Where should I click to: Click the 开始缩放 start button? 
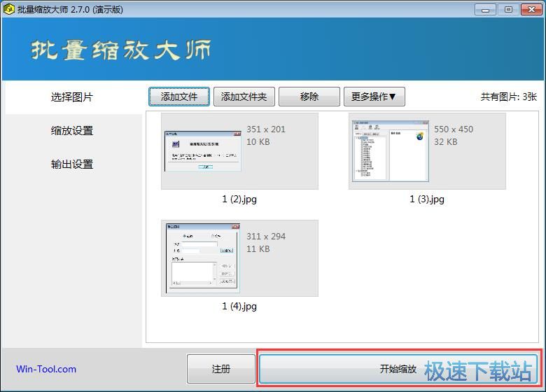click(398, 369)
